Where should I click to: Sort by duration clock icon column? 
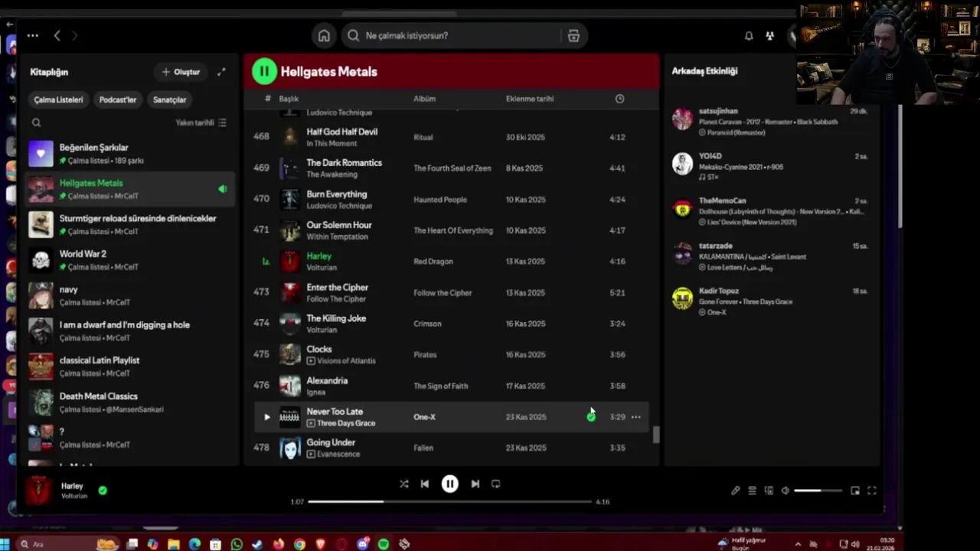click(619, 99)
